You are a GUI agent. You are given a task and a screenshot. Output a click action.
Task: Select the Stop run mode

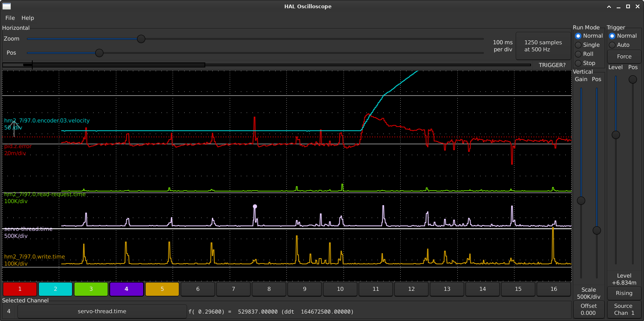[x=578, y=63]
